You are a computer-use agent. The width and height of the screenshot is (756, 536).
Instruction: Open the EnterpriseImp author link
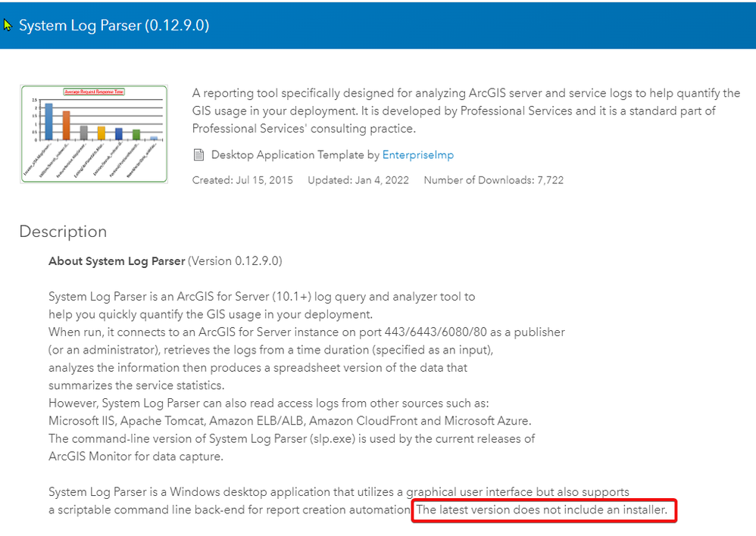[x=417, y=155]
